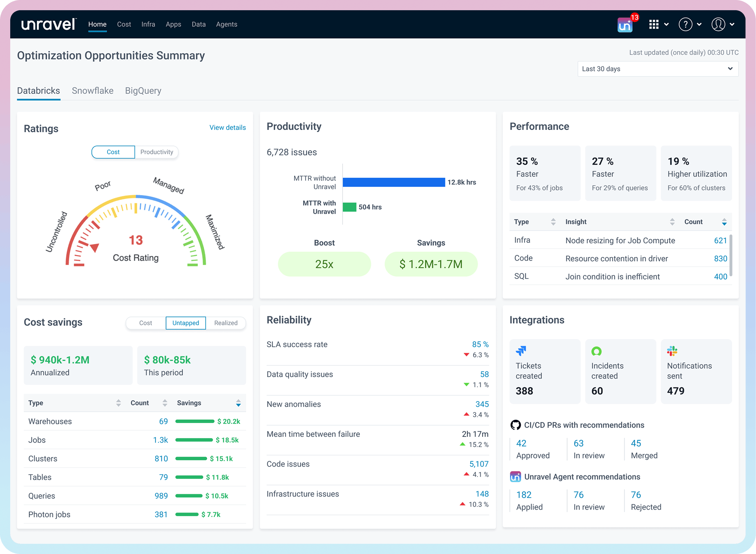Open the 345 new anomalies link
Screen dimensions: 756x554
coord(482,404)
